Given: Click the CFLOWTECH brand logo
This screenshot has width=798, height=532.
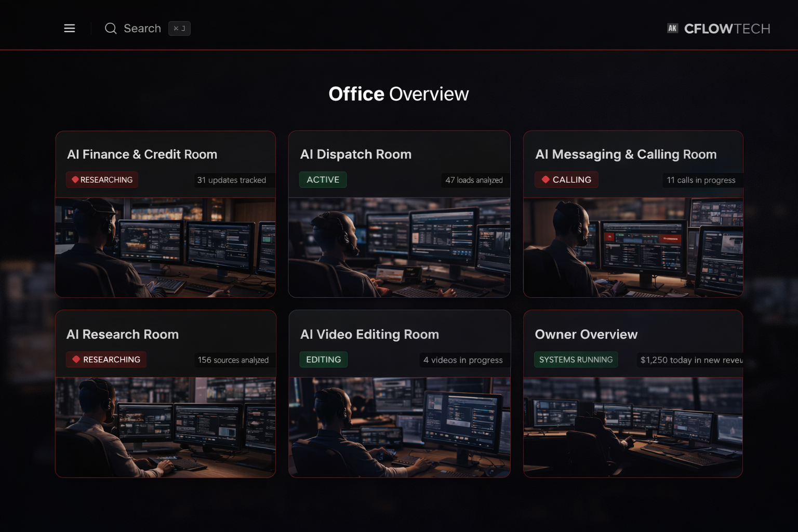Looking at the screenshot, I should pos(727,29).
